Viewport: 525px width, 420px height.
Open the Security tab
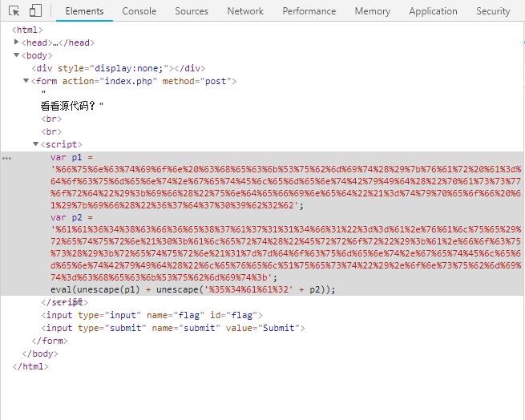[x=493, y=11]
